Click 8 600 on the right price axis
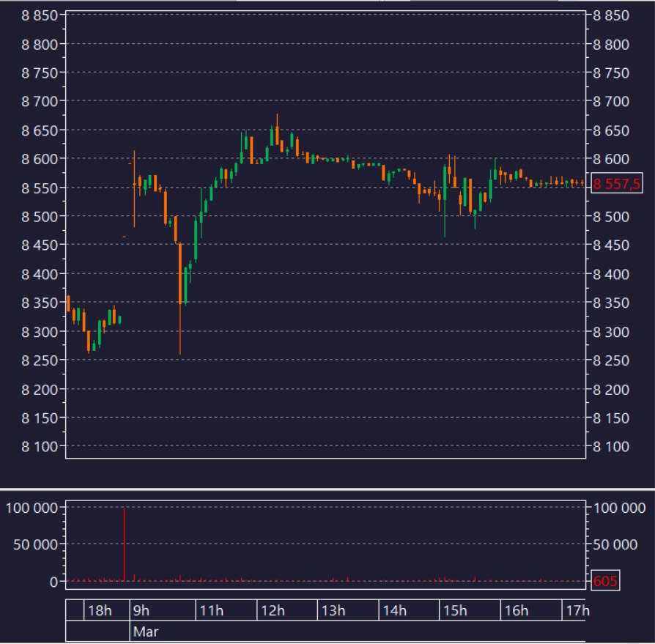The height and width of the screenshot is (644, 655). [611, 159]
